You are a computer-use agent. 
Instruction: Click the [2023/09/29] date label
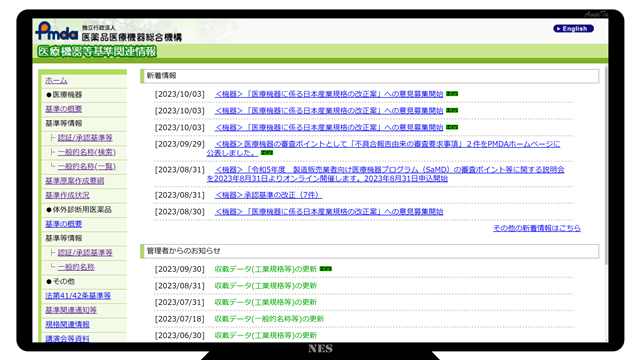coord(180,144)
